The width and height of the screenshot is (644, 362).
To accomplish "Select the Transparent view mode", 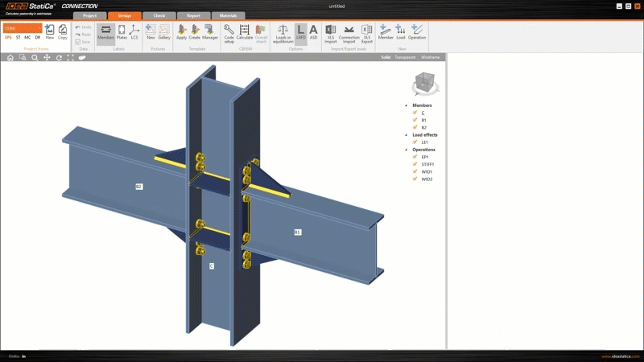I will [x=405, y=58].
